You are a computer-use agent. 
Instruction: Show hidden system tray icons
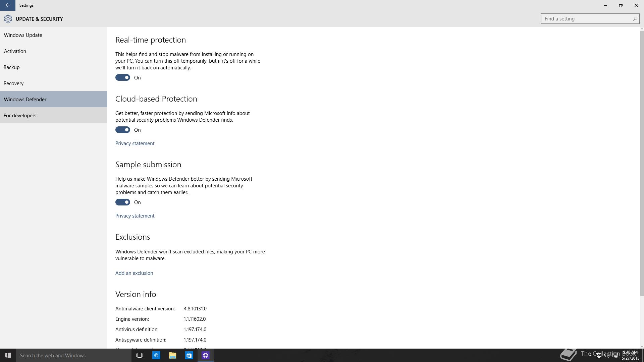590,355
